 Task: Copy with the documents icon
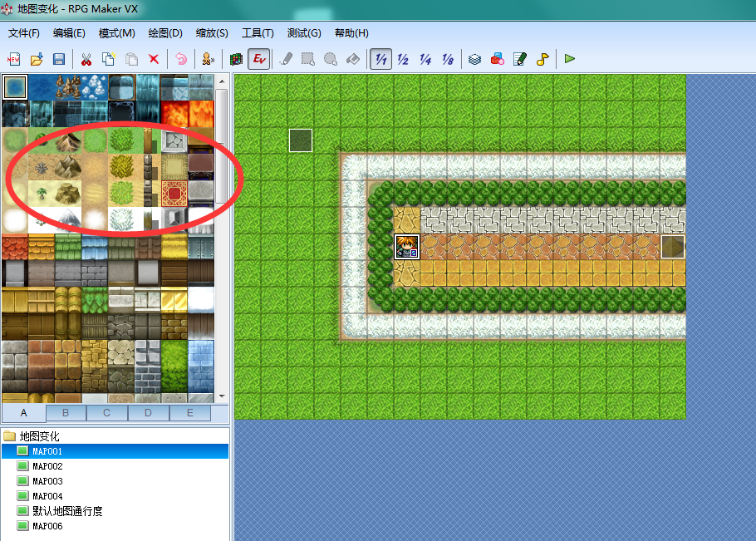coord(109,59)
